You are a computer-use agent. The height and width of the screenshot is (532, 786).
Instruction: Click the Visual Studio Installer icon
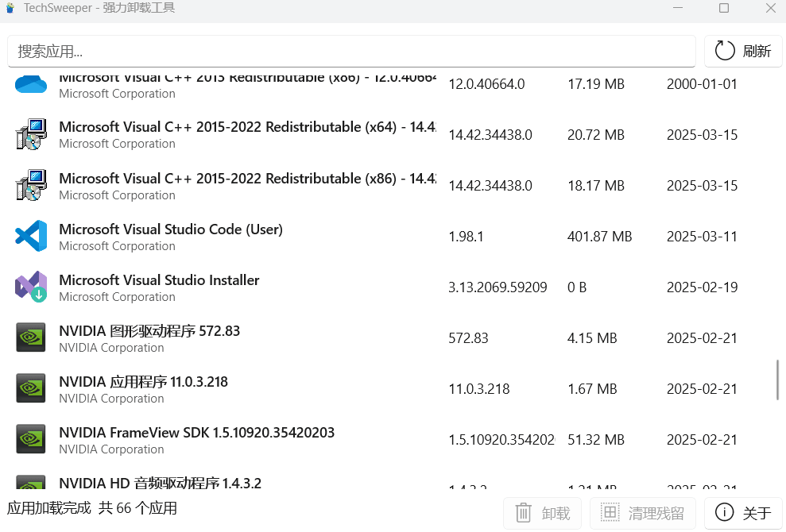[x=31, y=287]
